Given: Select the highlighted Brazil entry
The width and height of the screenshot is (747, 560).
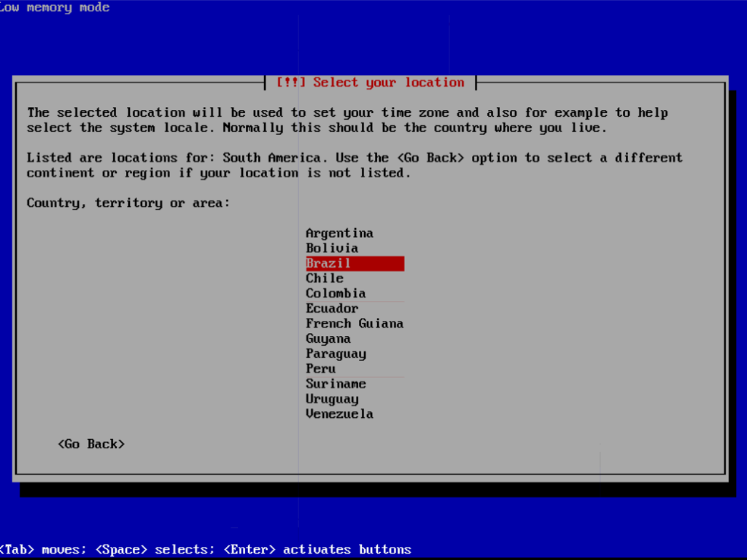Looking at the screenshot, I should 355,263.
